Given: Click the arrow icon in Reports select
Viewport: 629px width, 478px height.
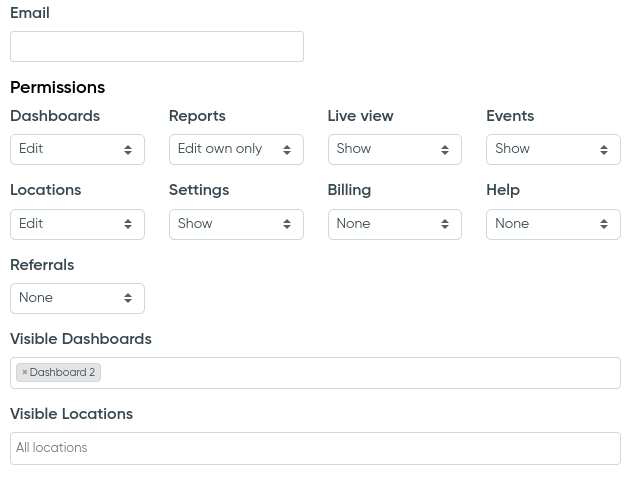Looking at the screenshot, I should [x=287, y=150].
